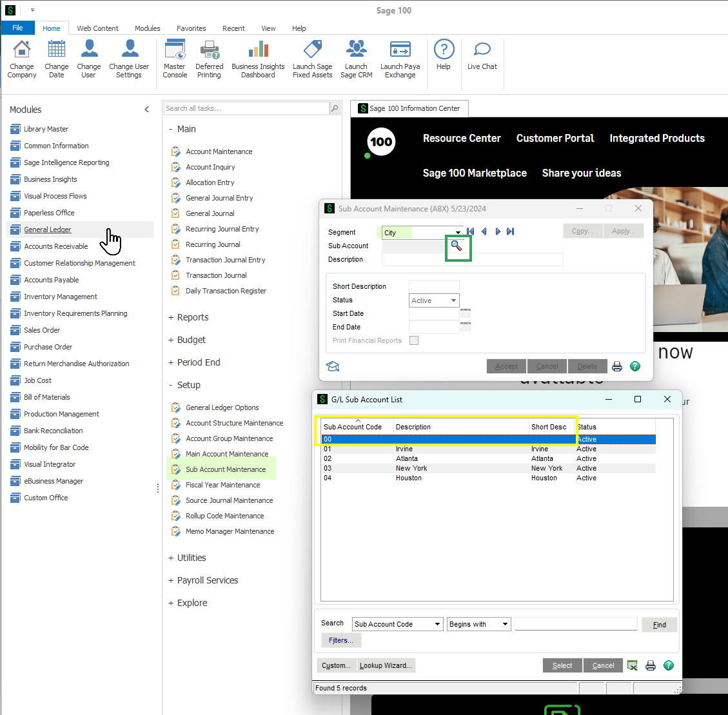Click printer icon in Sub Account Maintenance

point(616,366)
